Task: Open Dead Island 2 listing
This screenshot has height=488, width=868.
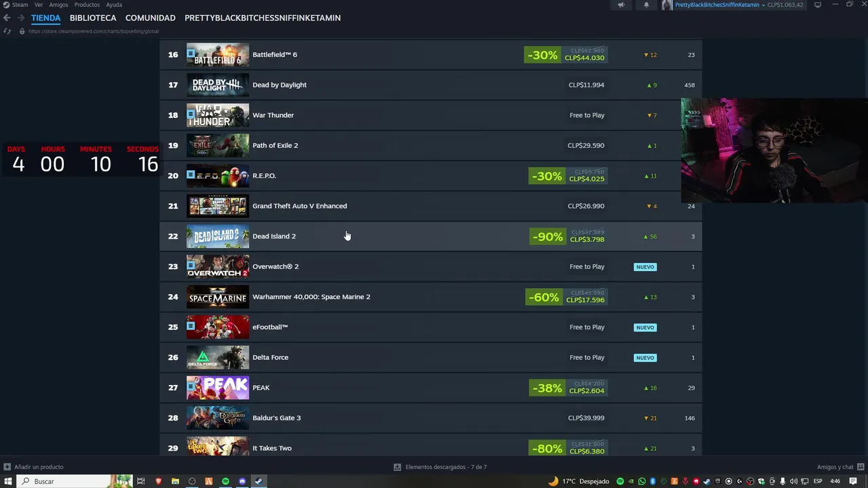Action: pyautogui.click(x=431, y=236)
